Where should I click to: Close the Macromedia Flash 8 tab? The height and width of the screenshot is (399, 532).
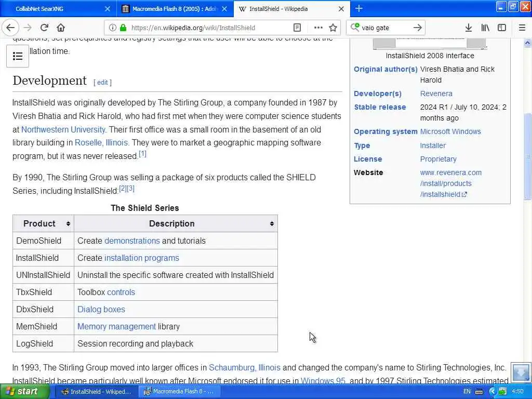tap(224, 9)
